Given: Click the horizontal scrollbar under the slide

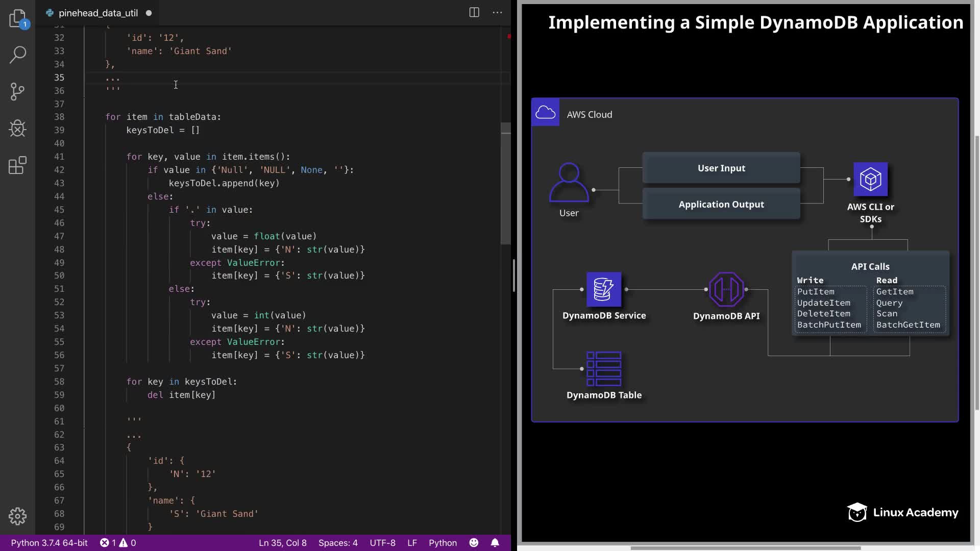Looking at the screenshot, I should (x=745, y=548).
